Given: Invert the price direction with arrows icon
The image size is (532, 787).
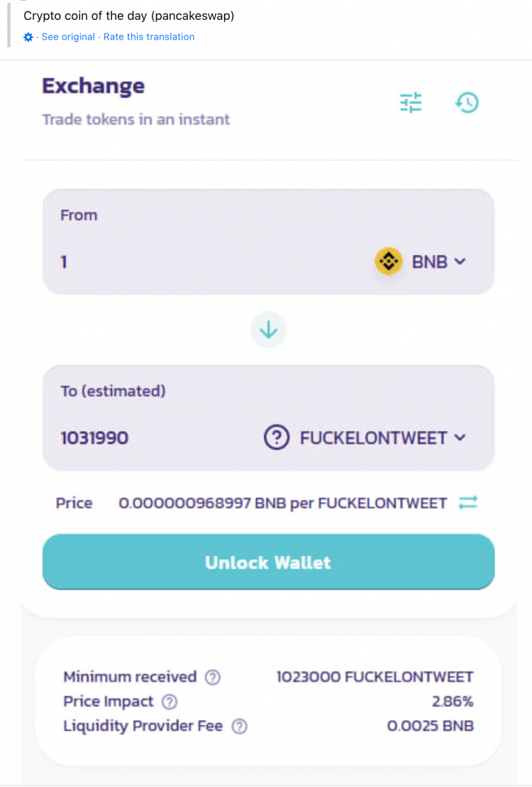Looking at the screenshot, I should 468,502.
